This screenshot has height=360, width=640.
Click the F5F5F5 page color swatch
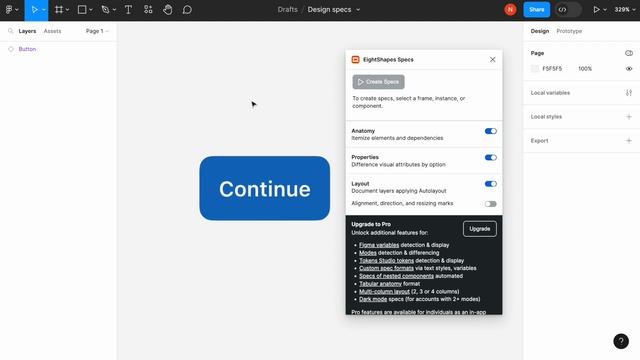click(x=535, y=69)
